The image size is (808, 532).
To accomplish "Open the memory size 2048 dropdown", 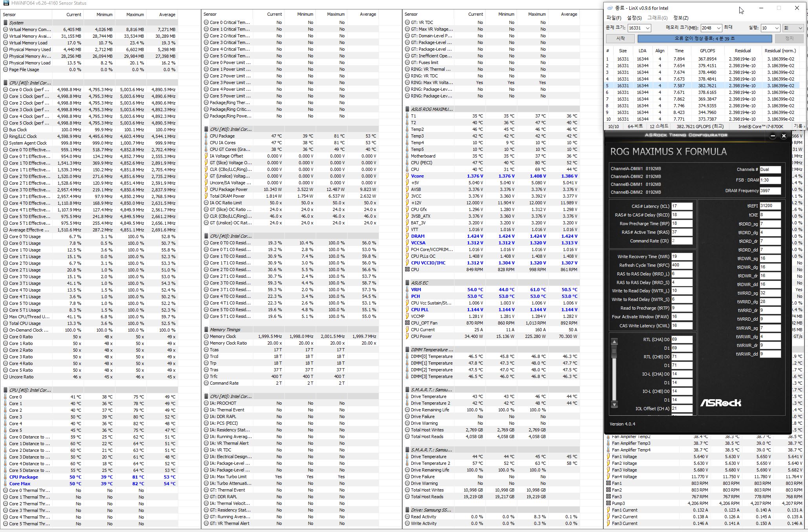I will [x=718, y=28].
